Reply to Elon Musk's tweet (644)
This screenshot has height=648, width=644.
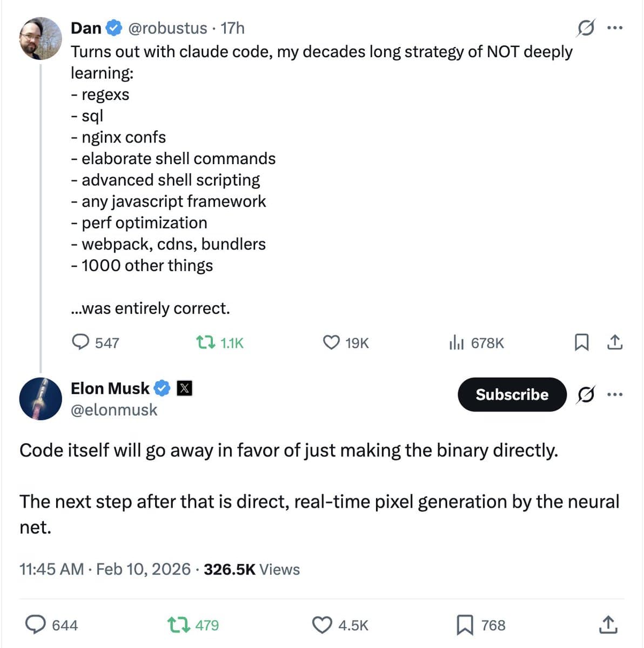tap(36, 625)
